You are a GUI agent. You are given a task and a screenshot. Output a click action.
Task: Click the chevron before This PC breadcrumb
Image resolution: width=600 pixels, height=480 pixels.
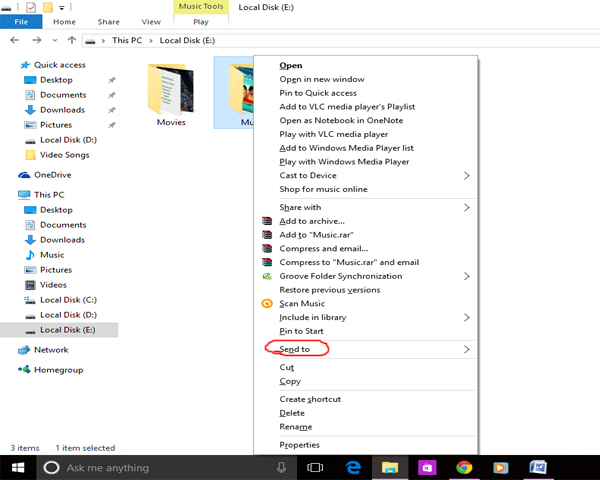pyautogui.click(x=103, y=41)
